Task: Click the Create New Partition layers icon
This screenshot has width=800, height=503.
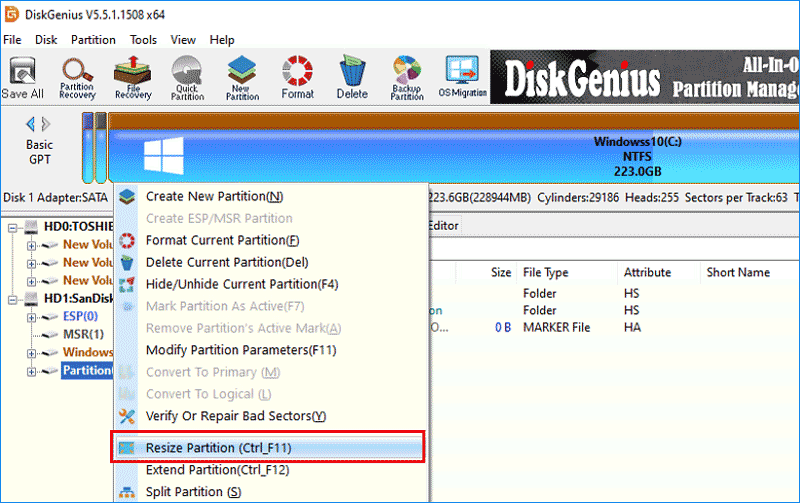Action: (x=127, y=196)
